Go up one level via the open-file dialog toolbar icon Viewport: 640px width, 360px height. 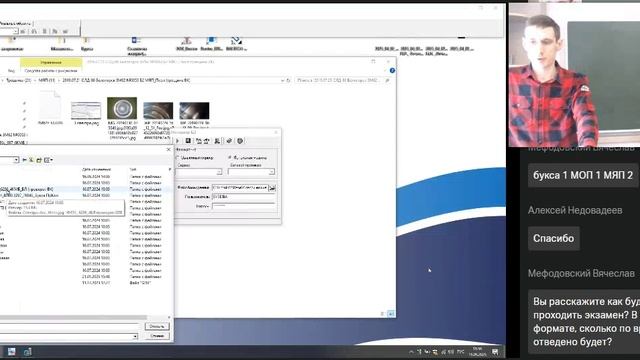[x=31, y=160]
